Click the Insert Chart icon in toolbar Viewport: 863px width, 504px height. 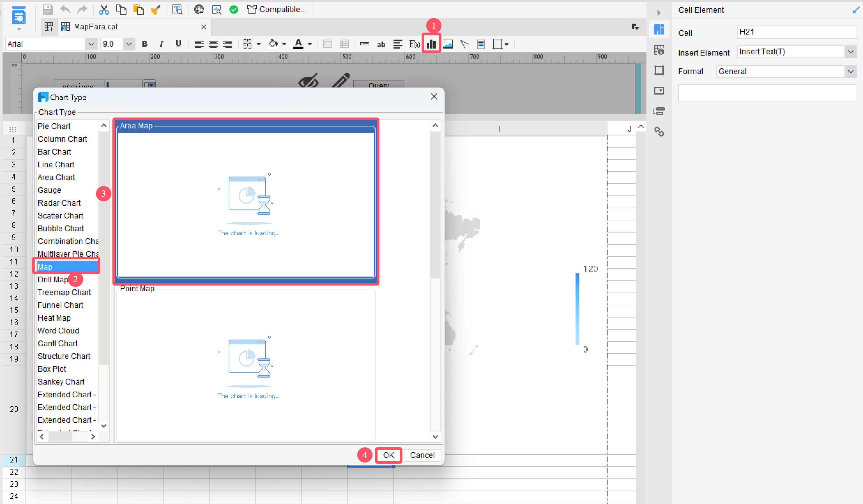pyautogui.click(x=431, y=44)
